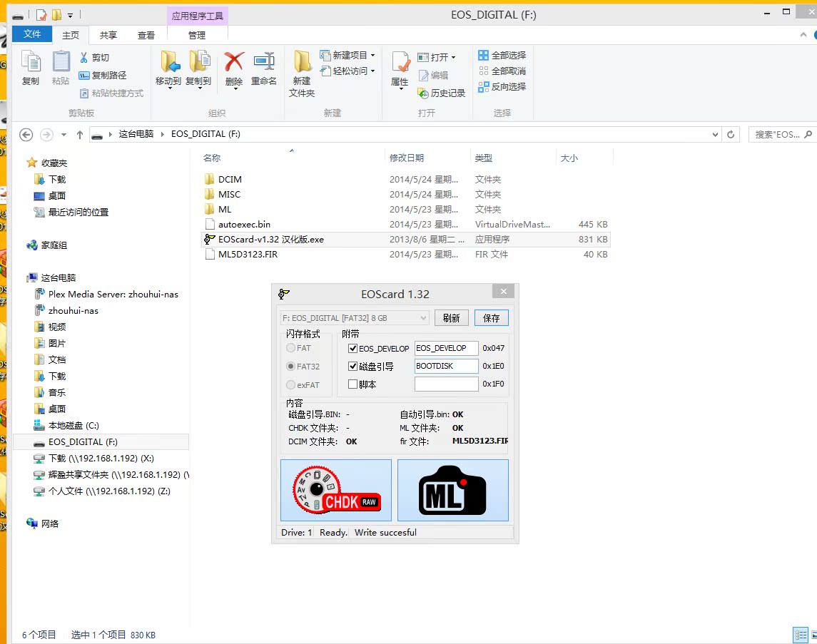Select the autoexec.bin file
The width and height of the screenshot is (817, 644).
pos(406,225)
